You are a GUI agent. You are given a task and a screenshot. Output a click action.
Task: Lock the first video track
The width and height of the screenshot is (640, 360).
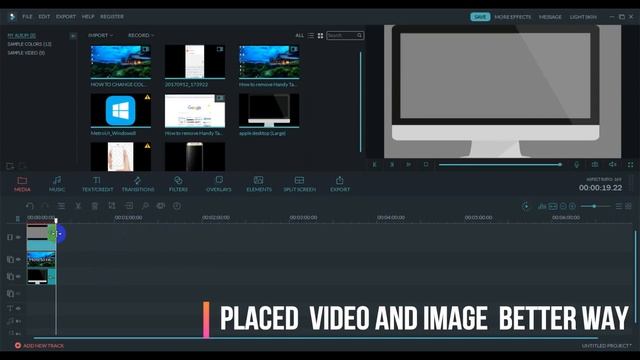(x=10, y=237)
